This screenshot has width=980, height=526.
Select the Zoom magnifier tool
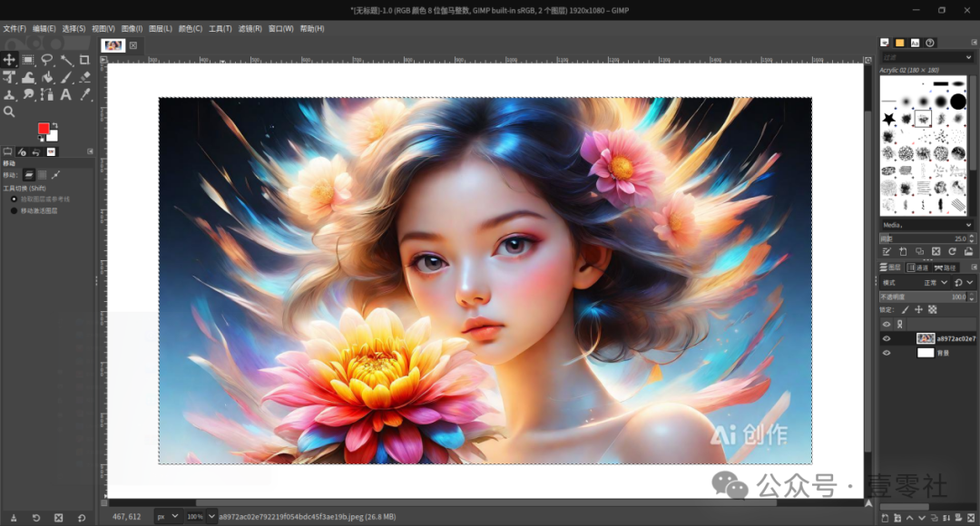click(9, 112)
